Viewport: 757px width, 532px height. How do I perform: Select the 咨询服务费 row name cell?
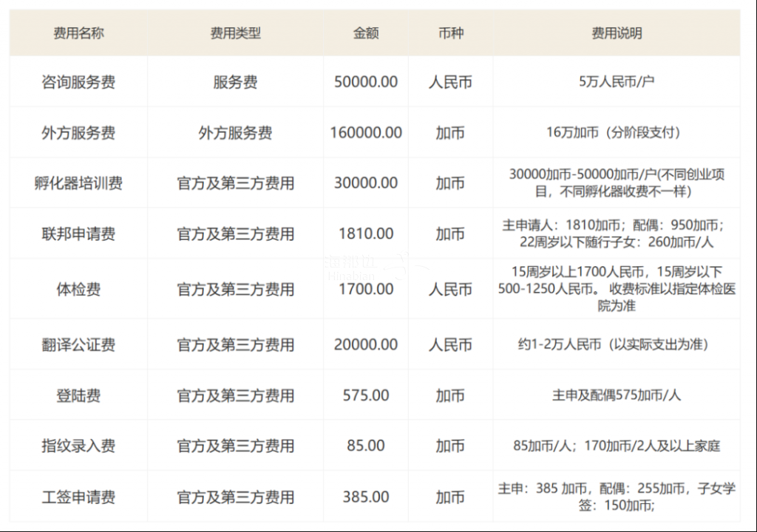78,82
